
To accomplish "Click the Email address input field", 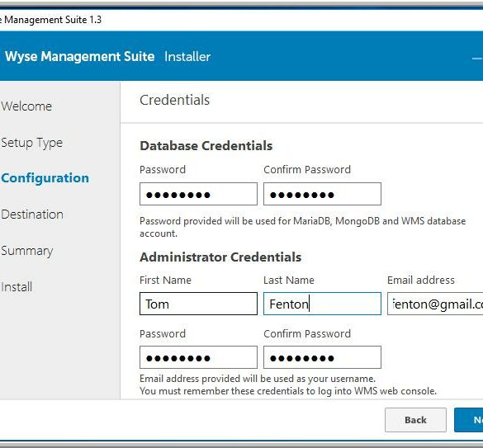I will (x=435, y=304).
